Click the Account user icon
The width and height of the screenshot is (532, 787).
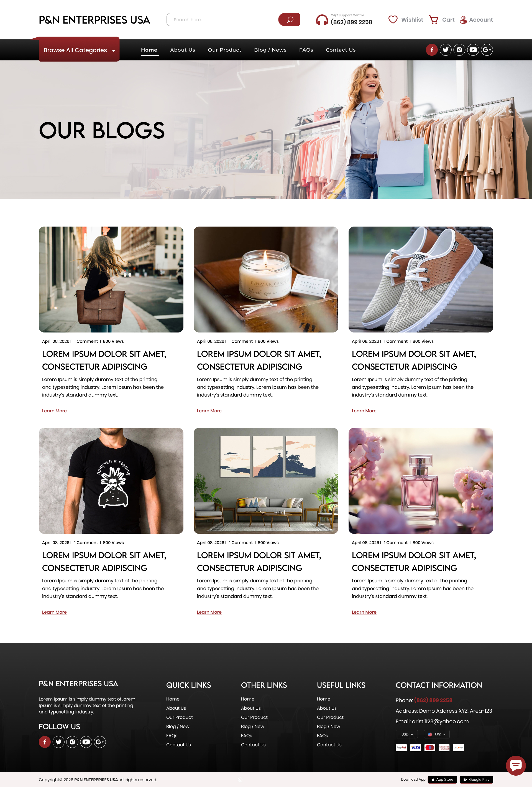pos(463,20)
